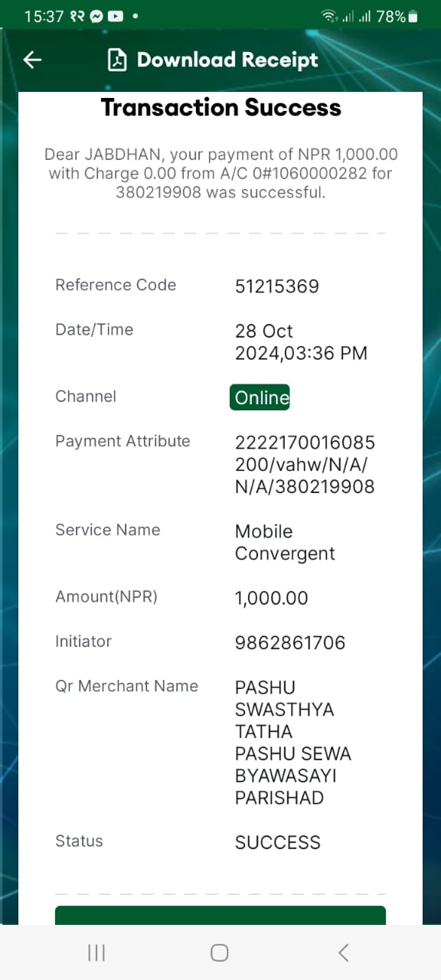The width and height of the screenshot is (441, 980).
Task: Select the reference code 51215369
Action: pyautogui.click(x=277, y=286)
